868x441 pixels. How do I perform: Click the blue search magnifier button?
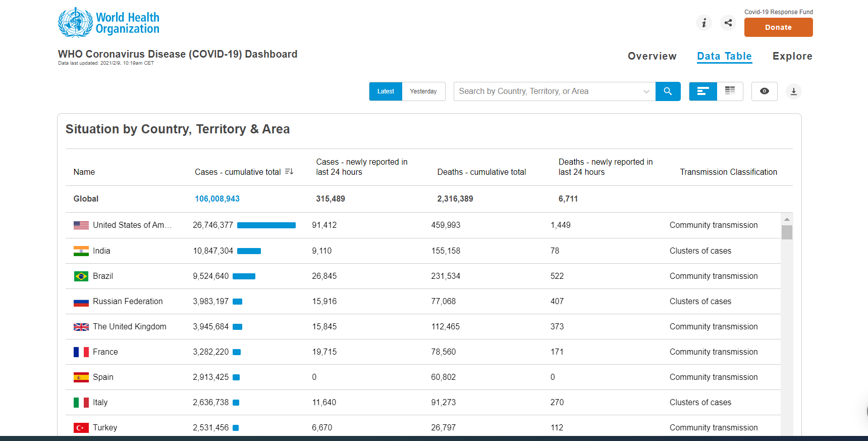click(x=668, y=91)
